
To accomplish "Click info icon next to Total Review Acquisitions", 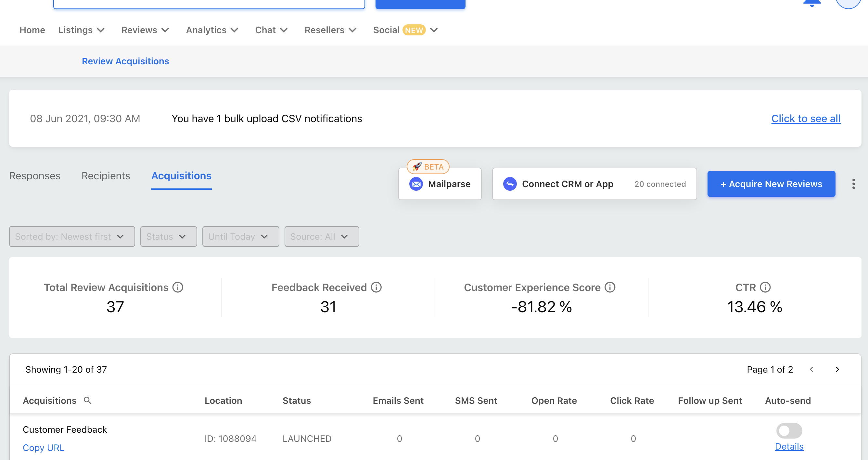I will pyautogui.click(x=178, y=287).
